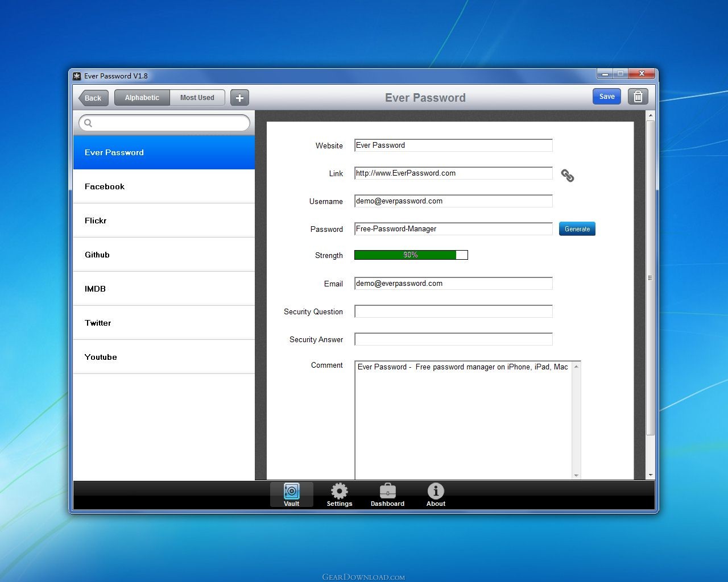
Task: Click the Strength label
Action: [329, 256]
